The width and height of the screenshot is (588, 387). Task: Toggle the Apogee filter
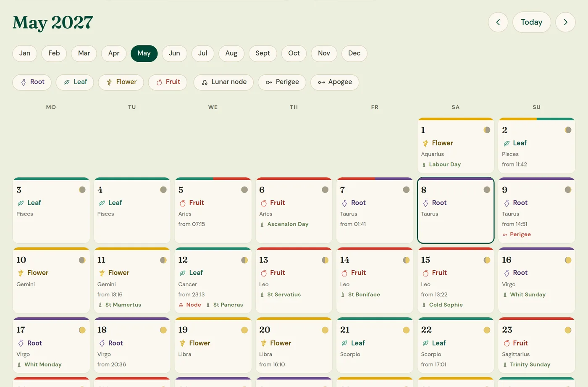coord(335,82)
